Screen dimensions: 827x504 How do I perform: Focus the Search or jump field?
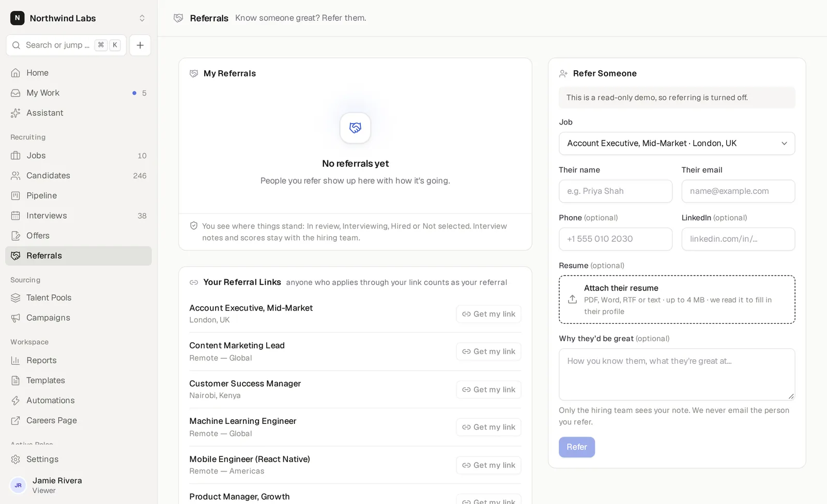coord(66,45)
